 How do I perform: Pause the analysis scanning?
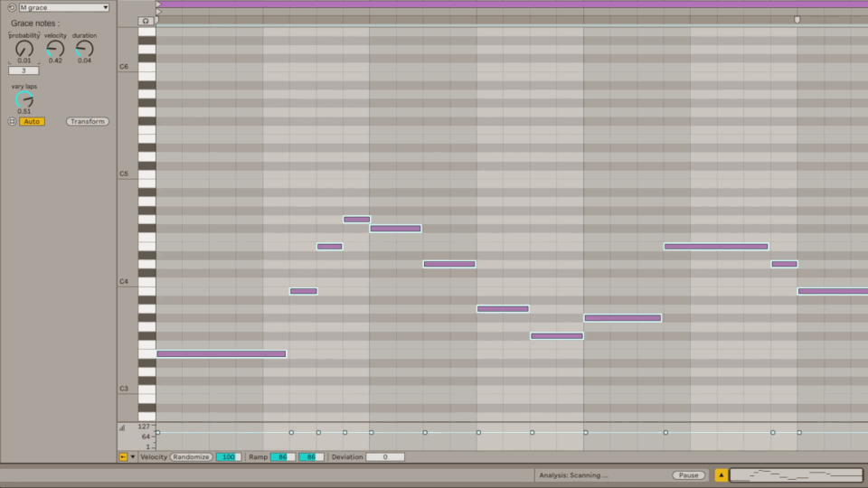click(x=688, y=475)
